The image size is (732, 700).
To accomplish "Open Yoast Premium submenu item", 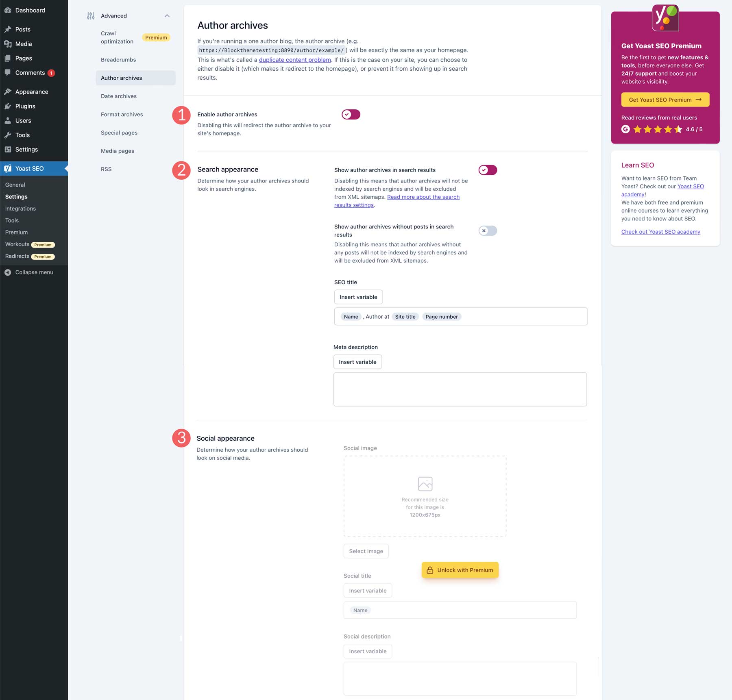I will (16, 233).
